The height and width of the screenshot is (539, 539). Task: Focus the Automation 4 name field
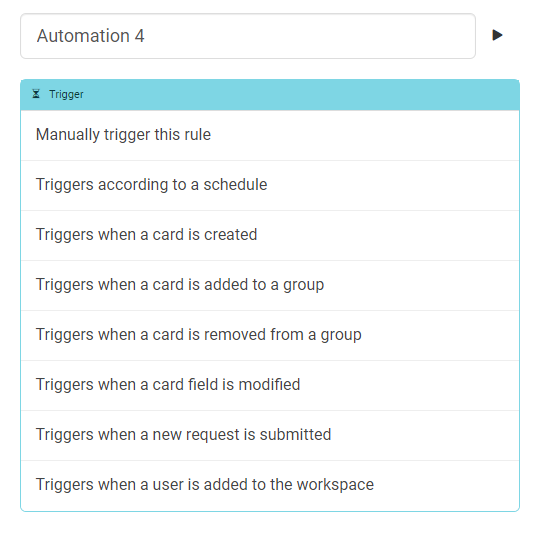click(248, 36)
